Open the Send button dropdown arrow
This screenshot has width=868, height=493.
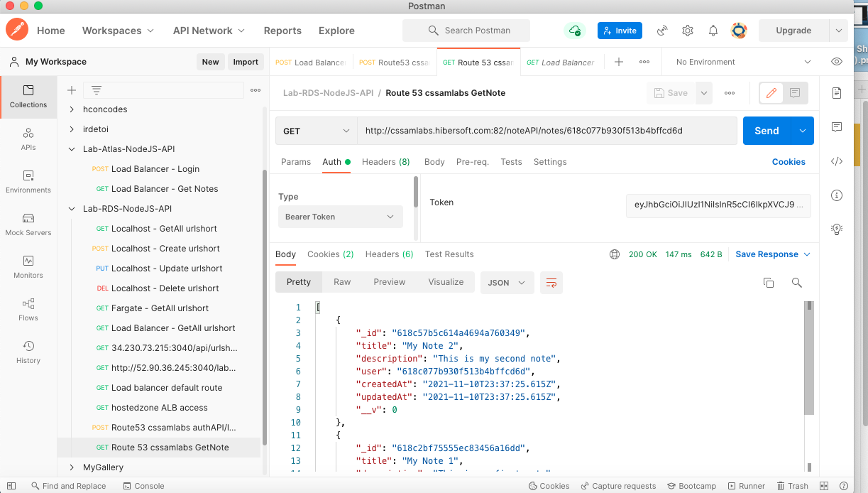[x=803, y=131]
